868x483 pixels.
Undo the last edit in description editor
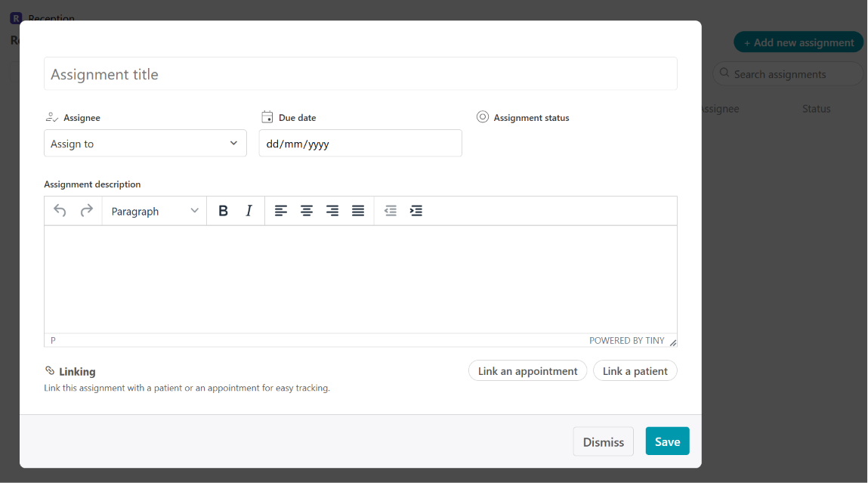[x=60, y=210]
